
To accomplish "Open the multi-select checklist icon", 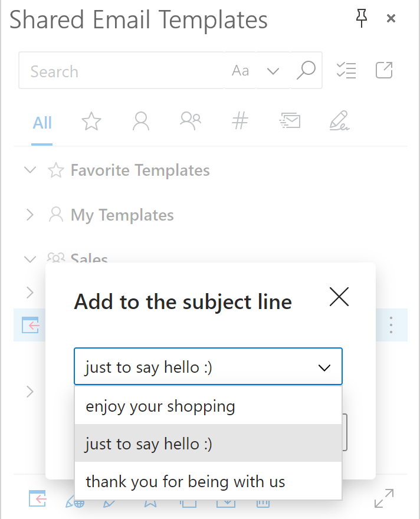I will point(346,70).
